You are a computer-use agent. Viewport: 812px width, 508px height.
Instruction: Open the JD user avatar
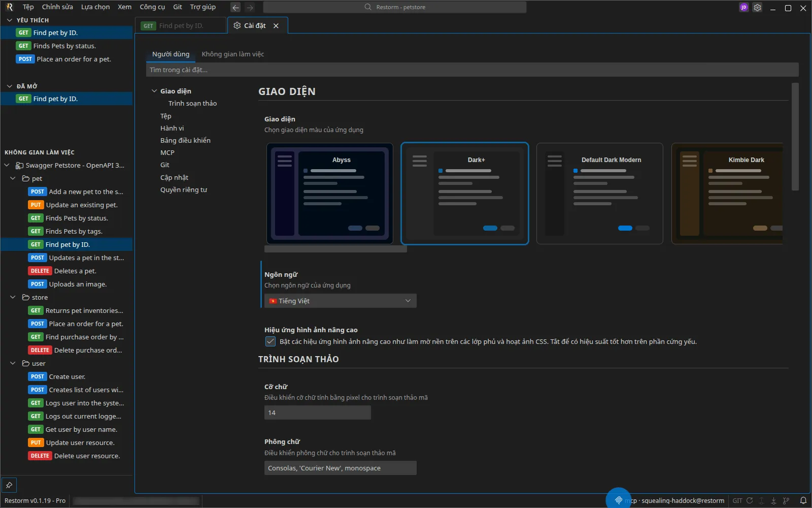pos(743,7)
